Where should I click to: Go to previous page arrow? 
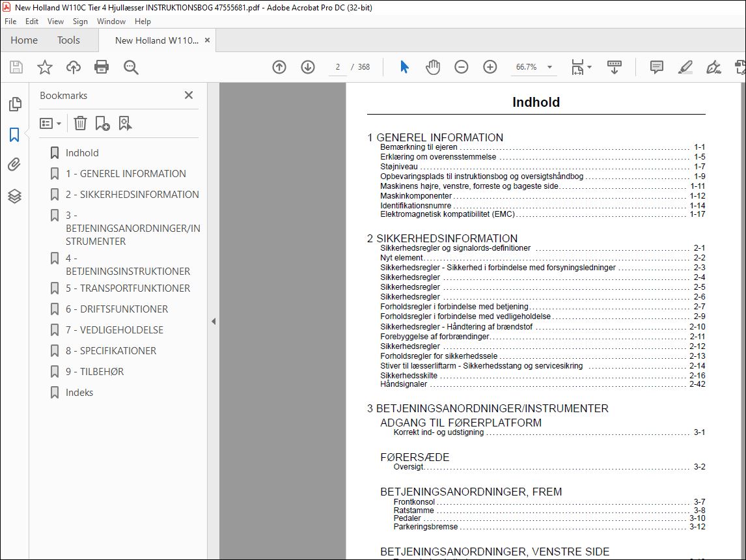(279, 67)
